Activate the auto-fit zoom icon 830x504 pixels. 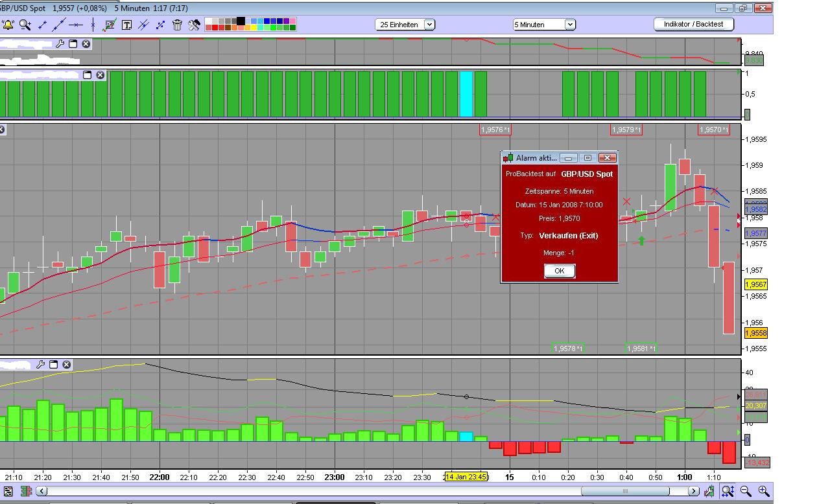click(728, 492)
